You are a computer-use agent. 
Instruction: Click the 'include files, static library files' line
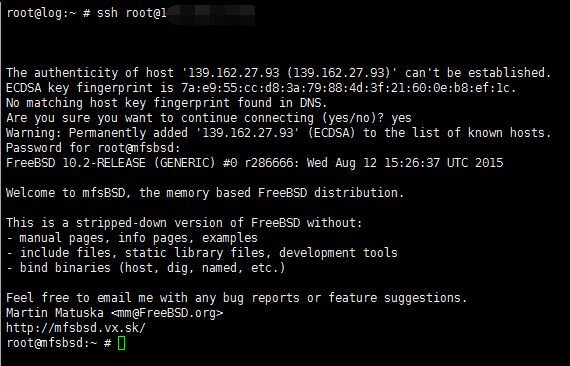point(202,253)
